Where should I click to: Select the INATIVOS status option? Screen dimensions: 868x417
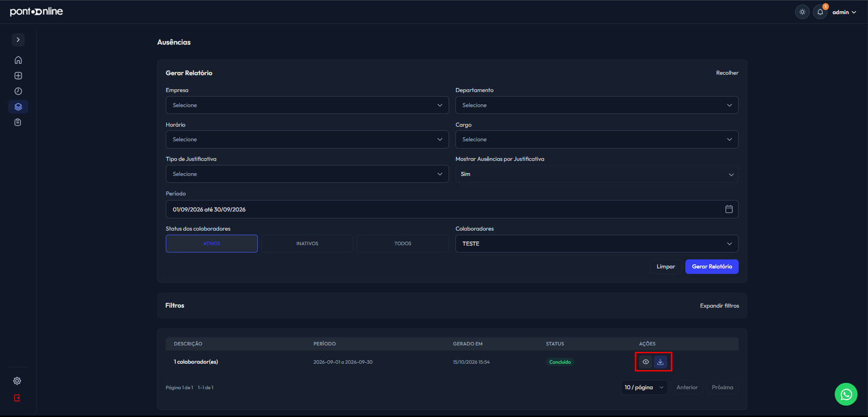click(x=307, y=244)
